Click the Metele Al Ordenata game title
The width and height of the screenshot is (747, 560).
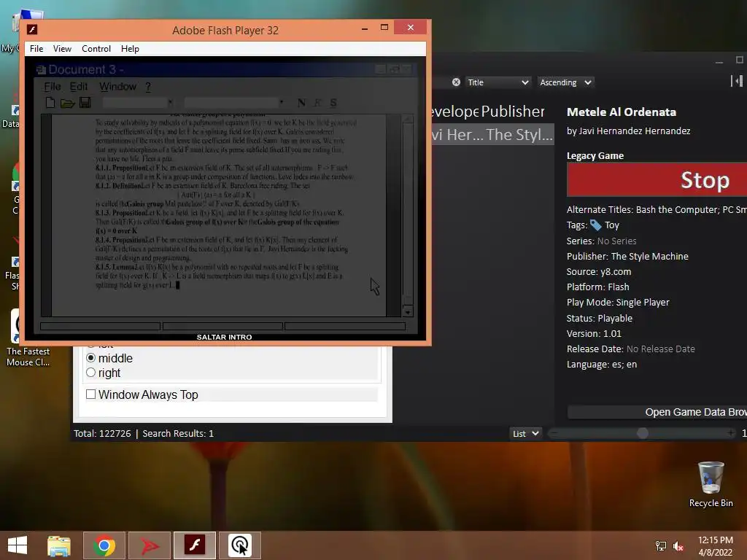point(622,112)
